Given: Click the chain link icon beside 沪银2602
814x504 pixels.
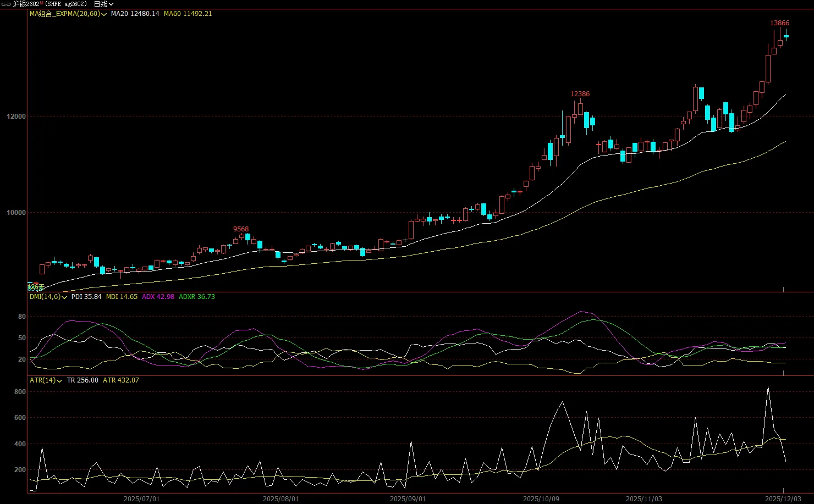Looking at the screenshot, I should (6, 4).
